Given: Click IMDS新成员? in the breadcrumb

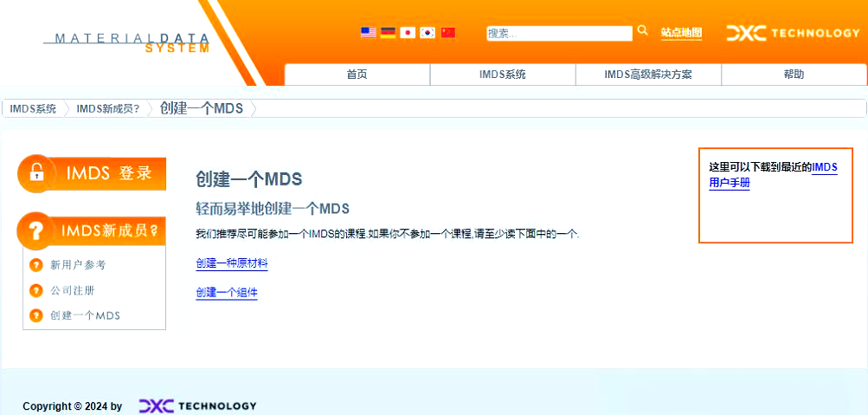Looking at the screenshot, I should (108, 108).
